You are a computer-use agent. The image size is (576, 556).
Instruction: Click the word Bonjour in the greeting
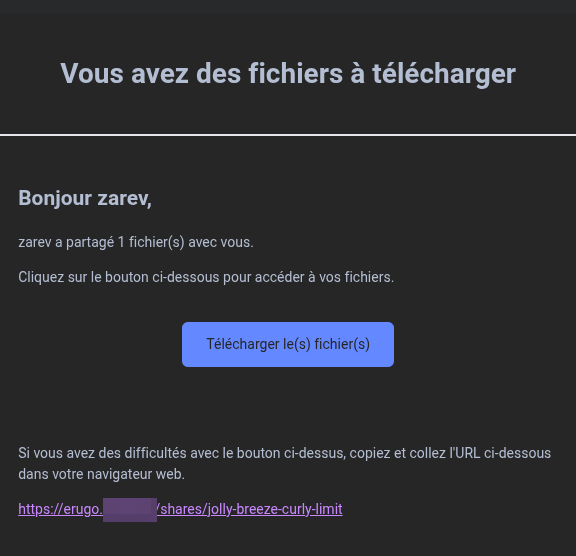[55, 198]
